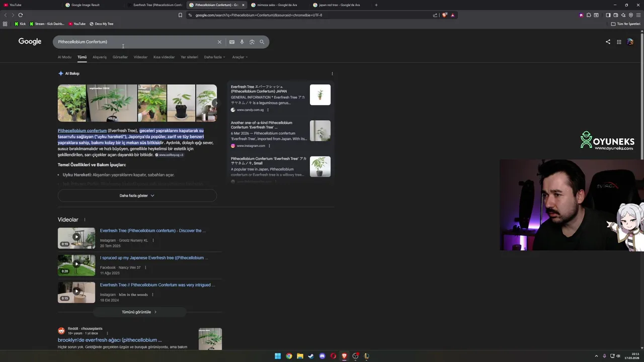Play the 0:19 Grootz Nursery video thumbnail
The width and height of the screenshot is (644, 362).
click(x=76, y=238)
